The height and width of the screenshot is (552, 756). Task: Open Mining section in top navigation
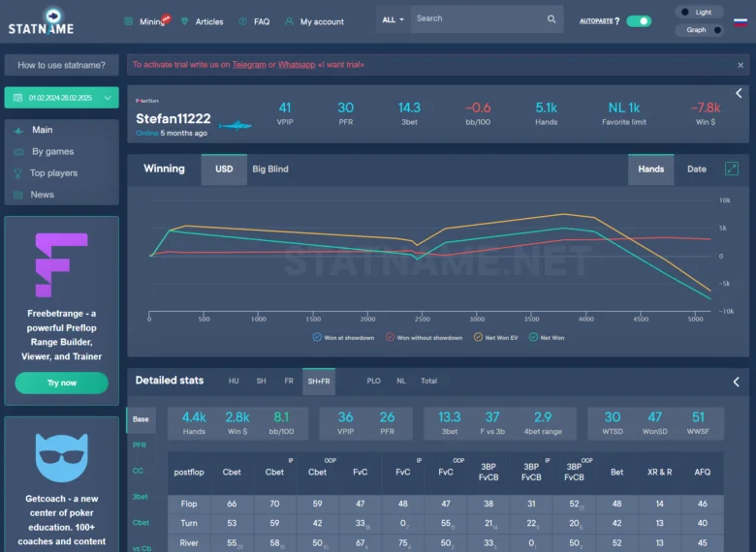tap(147, 21)
